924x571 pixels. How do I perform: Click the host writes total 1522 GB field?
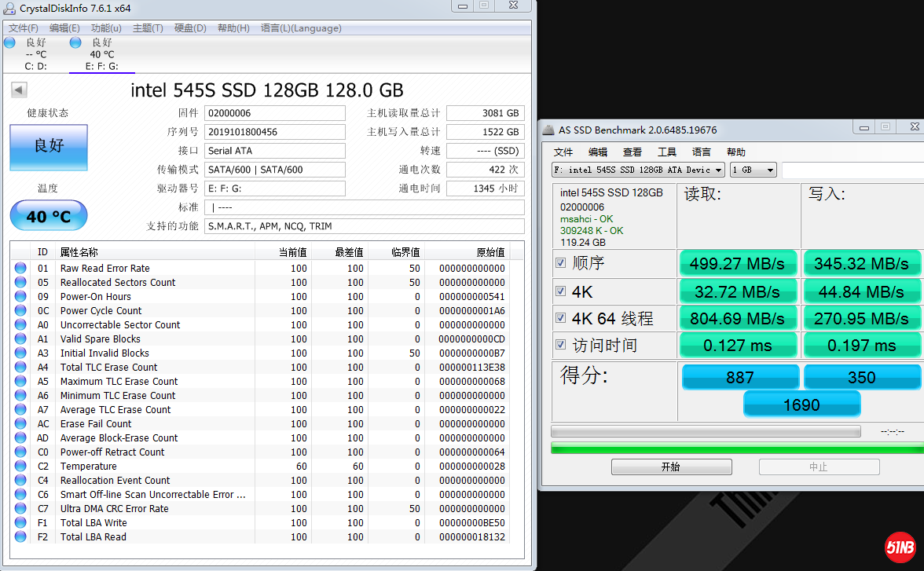(486, 132)
